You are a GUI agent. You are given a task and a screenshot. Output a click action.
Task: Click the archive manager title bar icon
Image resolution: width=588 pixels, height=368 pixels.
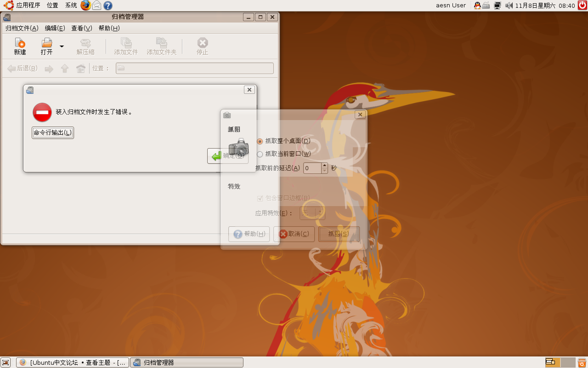click(x=7, y=17)
